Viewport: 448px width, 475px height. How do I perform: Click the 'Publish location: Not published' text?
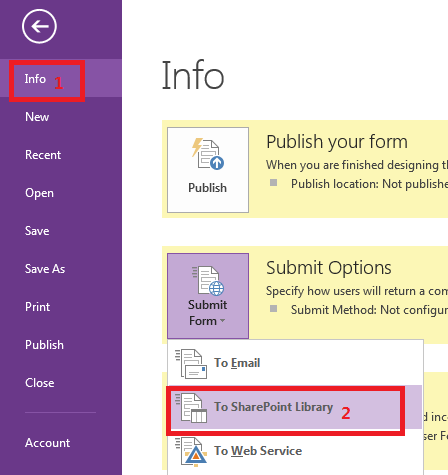(369, 184)
